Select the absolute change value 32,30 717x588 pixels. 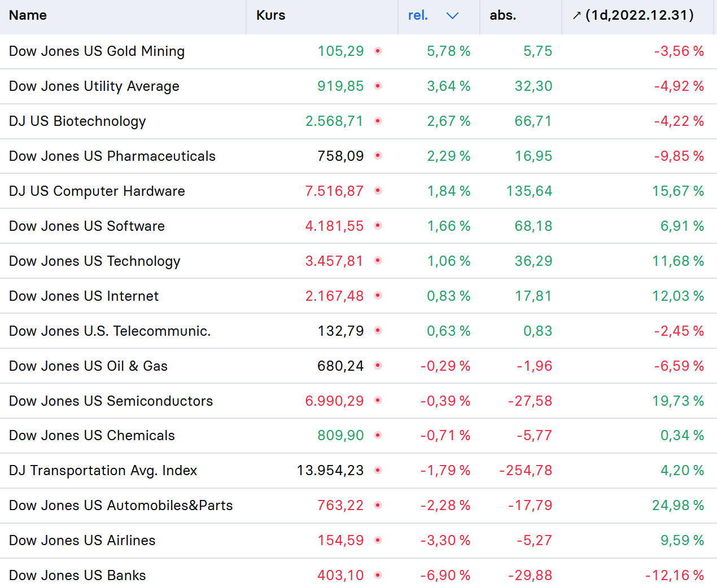click(x=534, y=86)
